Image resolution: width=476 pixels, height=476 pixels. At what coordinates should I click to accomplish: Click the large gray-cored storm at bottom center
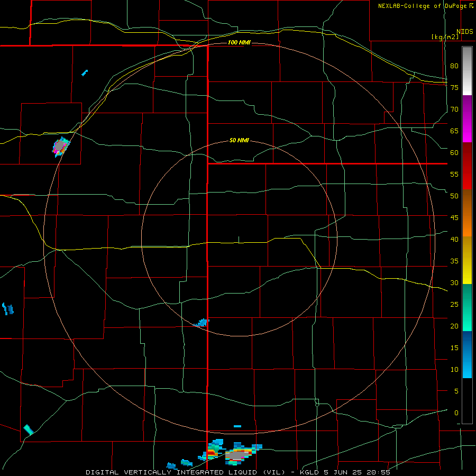click(240, 454)
